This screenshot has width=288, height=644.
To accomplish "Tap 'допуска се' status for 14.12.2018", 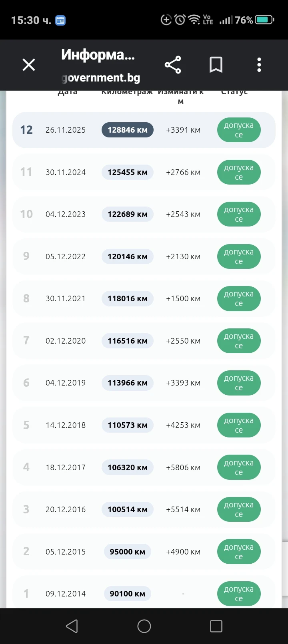I will [x=239, y=425].
